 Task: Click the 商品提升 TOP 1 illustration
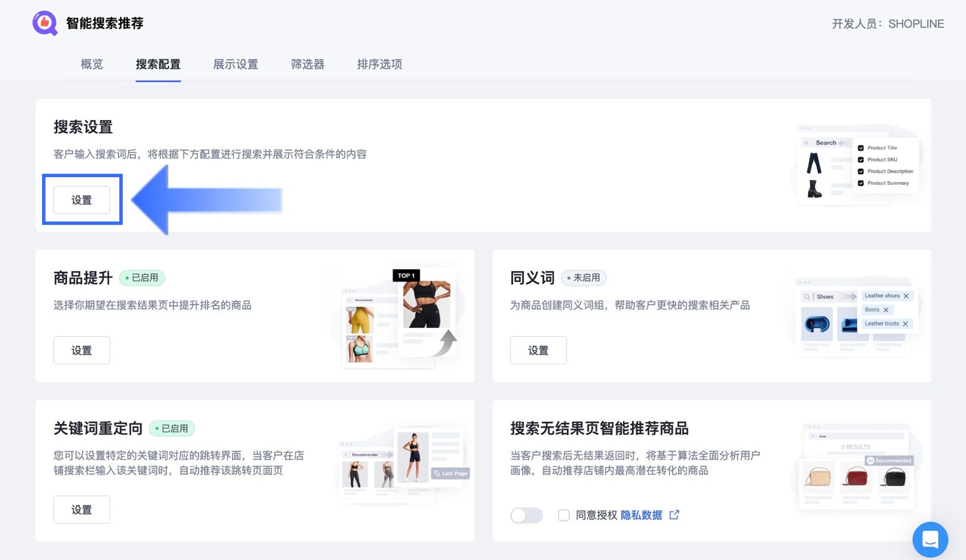tap(399, 318)
